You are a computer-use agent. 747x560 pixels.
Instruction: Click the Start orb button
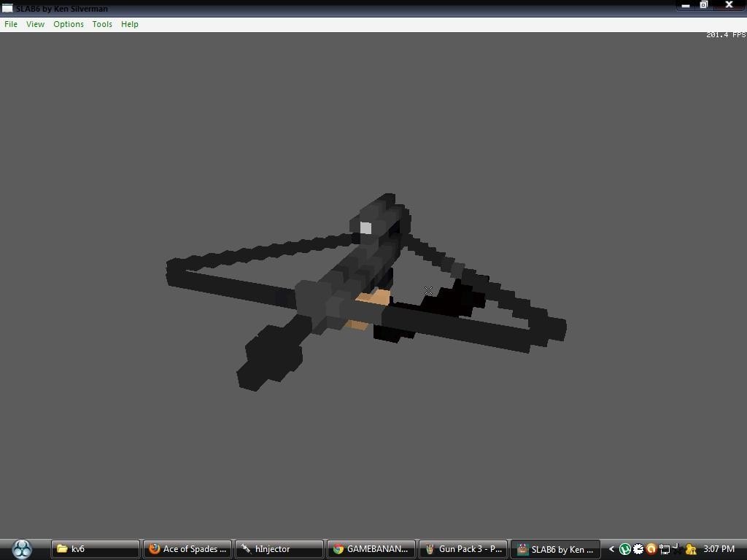22,548
